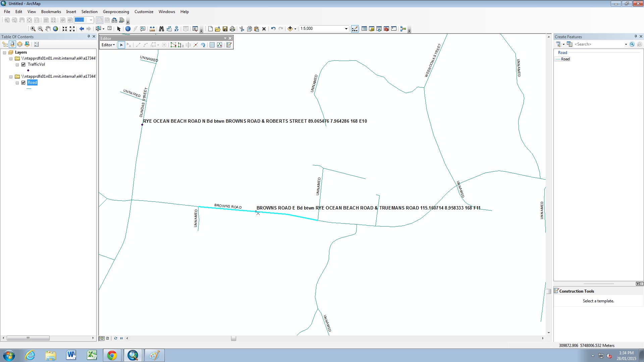Open the Windows menu

(x=167, y=12)
